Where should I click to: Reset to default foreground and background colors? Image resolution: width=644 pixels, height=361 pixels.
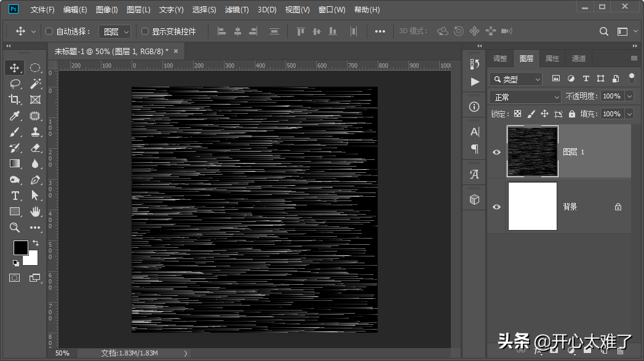[x=15, y=263]
